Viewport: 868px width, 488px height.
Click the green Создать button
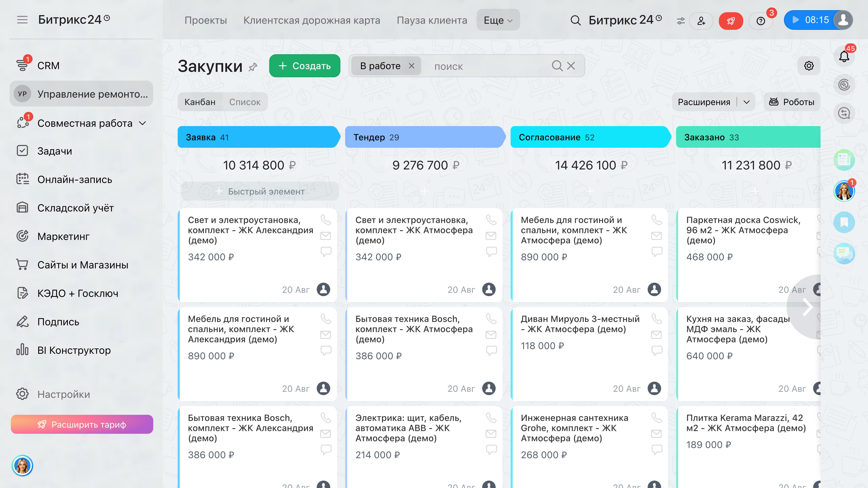pos(305,66)
